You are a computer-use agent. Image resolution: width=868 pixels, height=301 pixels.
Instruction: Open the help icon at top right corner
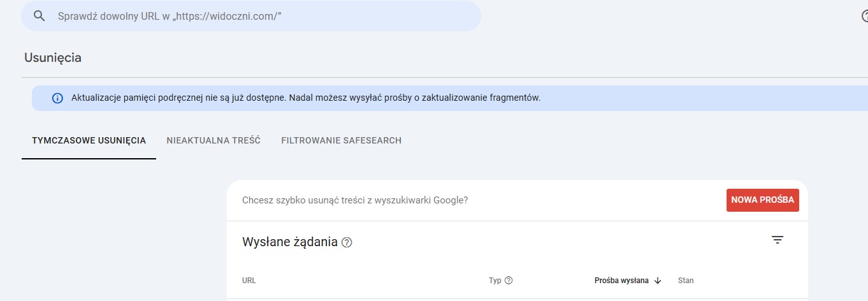(x=864, y=17)
